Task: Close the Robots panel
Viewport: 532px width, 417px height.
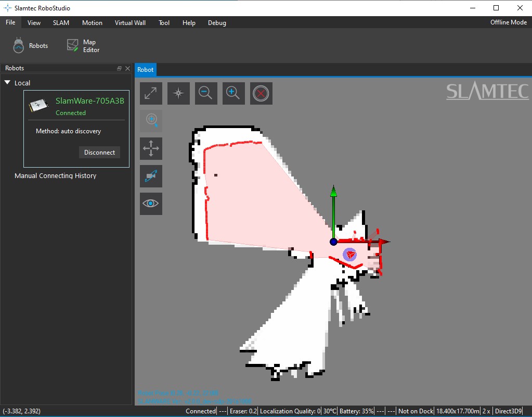Action: [127, 68]
